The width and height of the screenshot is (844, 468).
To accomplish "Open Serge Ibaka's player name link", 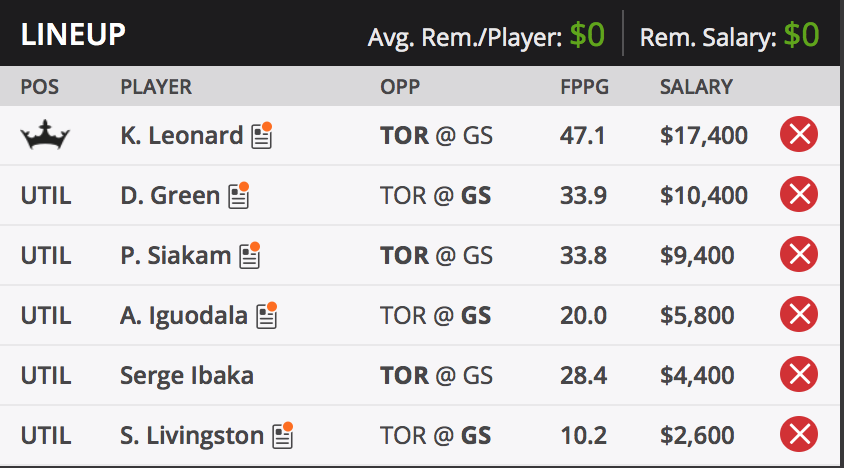I will 187,375.
